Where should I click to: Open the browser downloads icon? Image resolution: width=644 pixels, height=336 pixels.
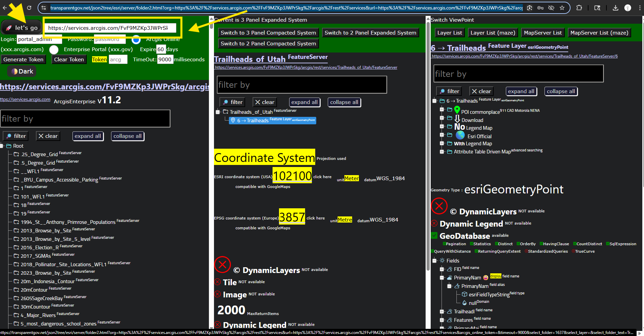pyautogui.click(x=616, y=8)
